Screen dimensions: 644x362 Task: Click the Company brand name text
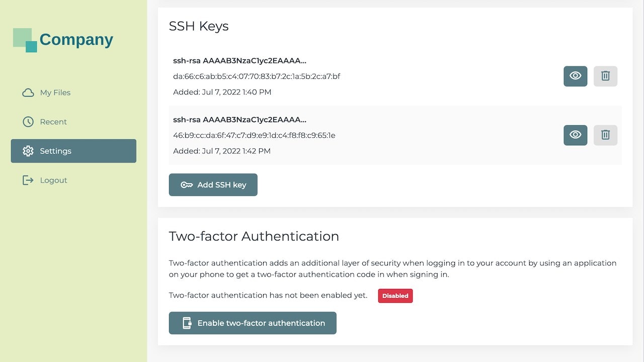coord(76,40)
